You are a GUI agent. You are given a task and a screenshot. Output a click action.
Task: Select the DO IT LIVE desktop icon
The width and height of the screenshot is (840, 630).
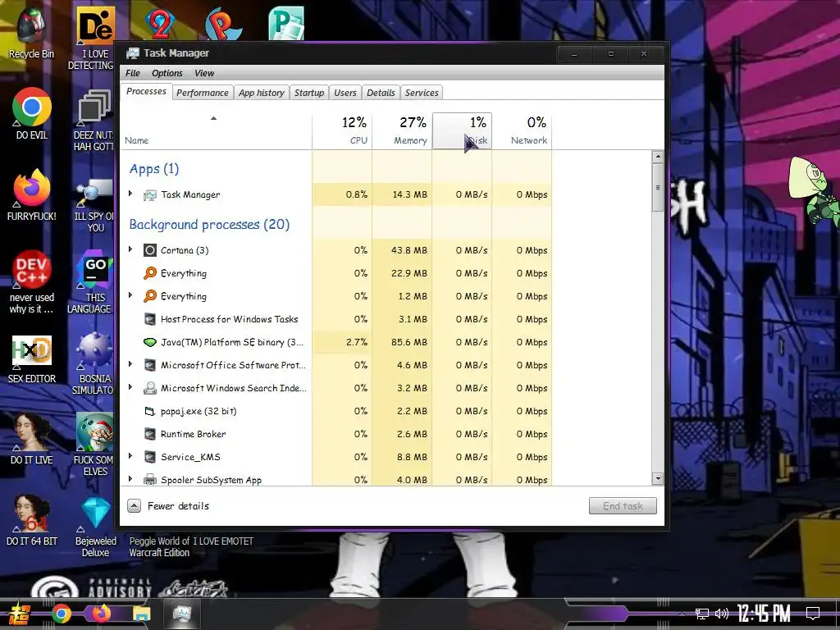tap(32, 431)
